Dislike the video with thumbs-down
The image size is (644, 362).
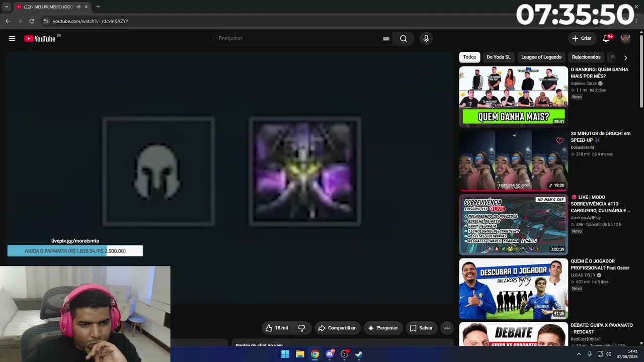point(302,328)
